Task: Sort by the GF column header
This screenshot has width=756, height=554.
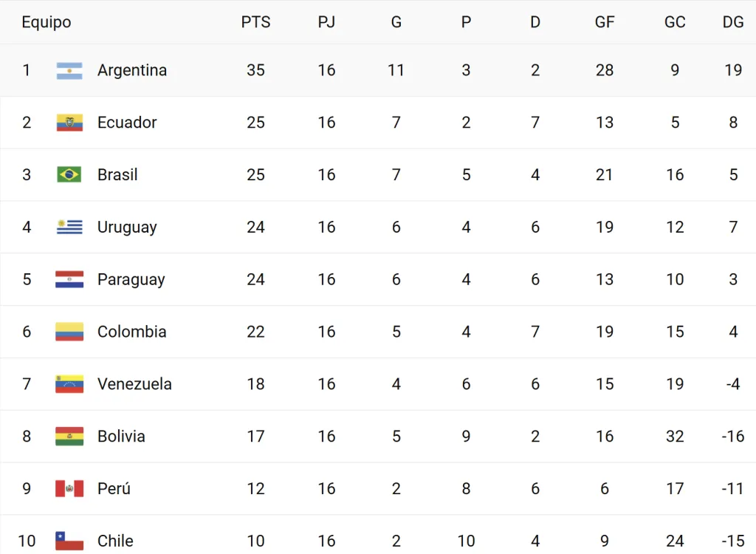Action: coord(605,22)
